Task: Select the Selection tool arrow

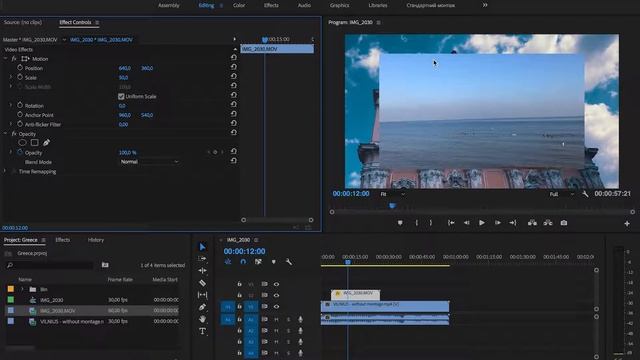Action: tap(202, 247)
